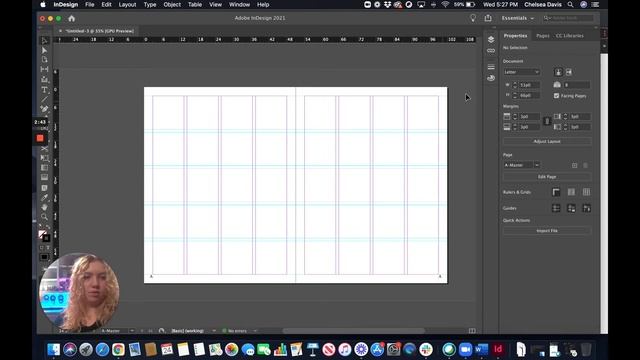
Task: Select the Line tool
Action: point(44,99)
